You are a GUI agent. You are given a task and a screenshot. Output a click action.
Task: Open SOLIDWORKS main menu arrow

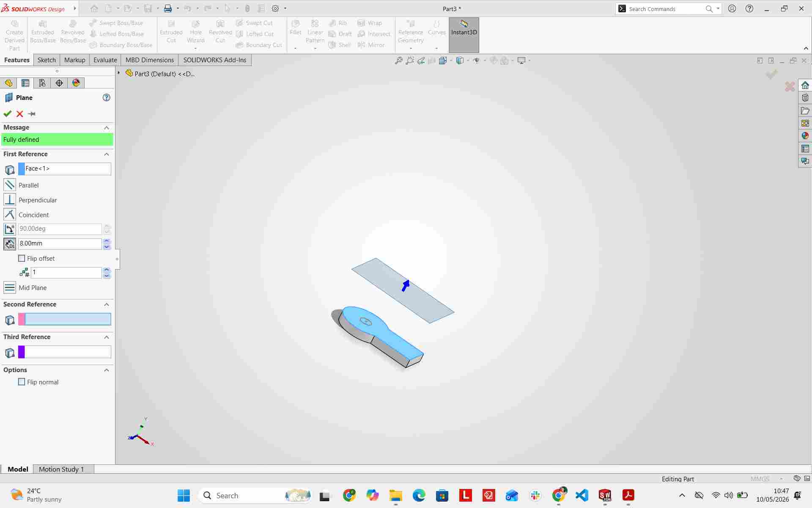tap(75, 8)
